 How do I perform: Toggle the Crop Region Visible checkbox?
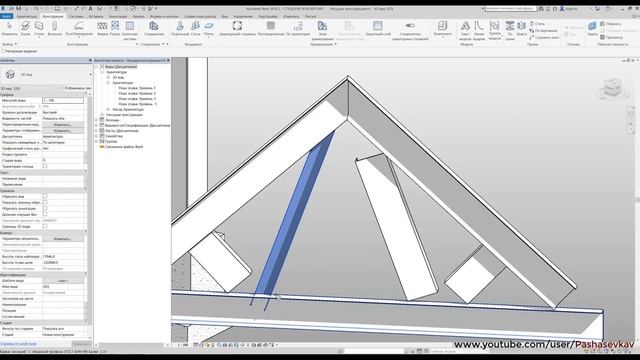pyautogui.click(x=45, y=202)
